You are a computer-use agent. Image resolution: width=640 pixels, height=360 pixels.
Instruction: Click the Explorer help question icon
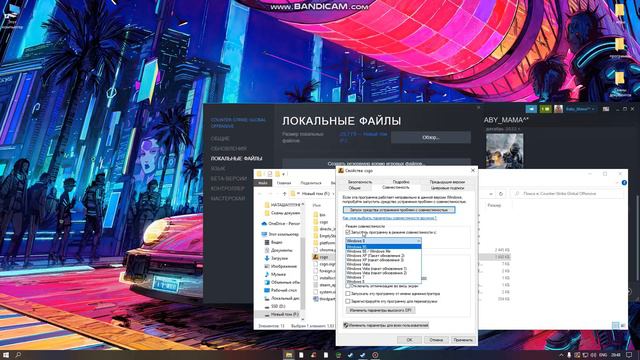point(624,182)
